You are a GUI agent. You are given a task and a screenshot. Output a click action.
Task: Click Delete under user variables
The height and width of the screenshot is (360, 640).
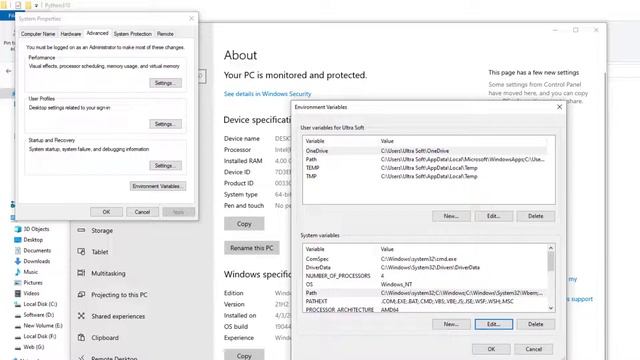tap(536, 216)
